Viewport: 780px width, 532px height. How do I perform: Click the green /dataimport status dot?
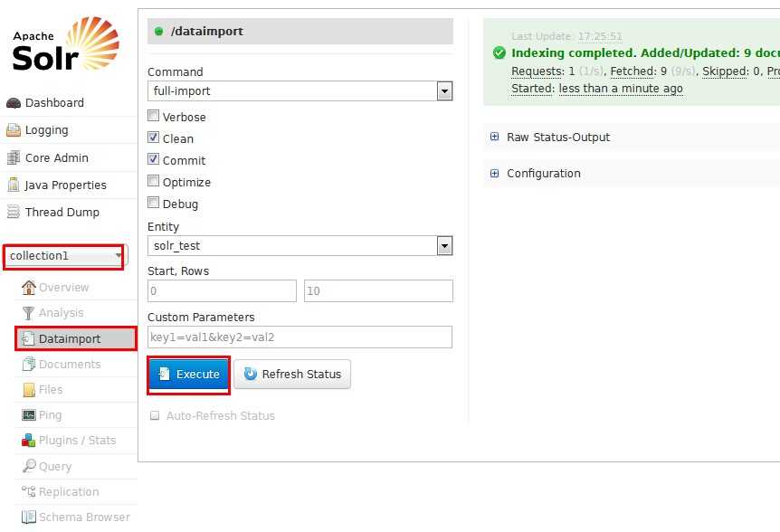tap(158, 32)
